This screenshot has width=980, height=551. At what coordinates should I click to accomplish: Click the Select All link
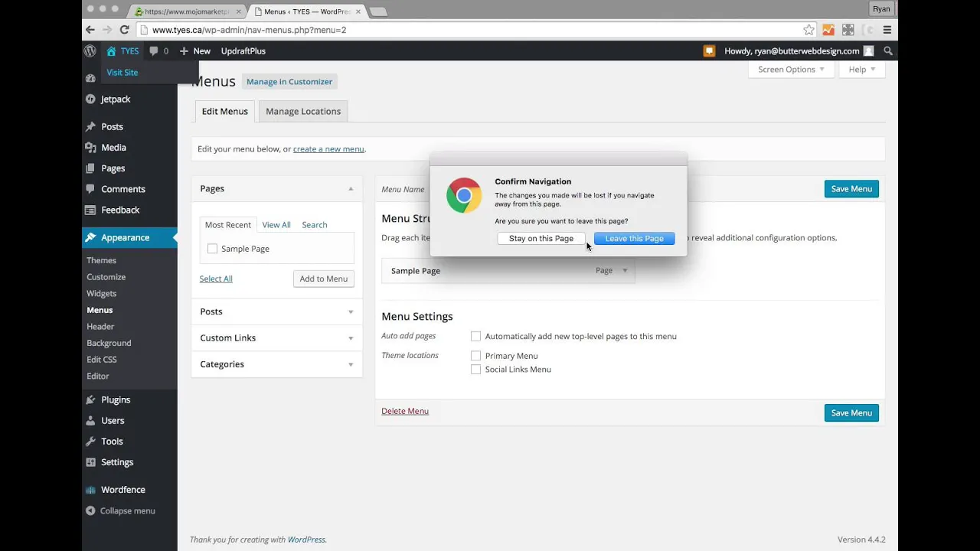coord(216,279)
